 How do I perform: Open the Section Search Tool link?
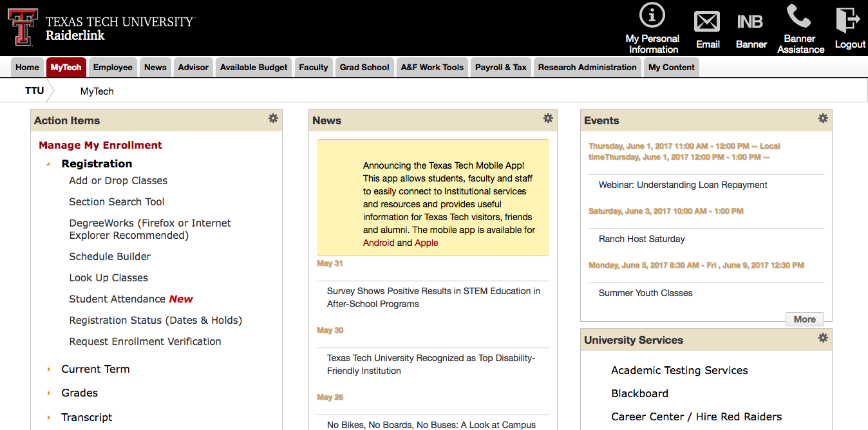pos(117,202)
